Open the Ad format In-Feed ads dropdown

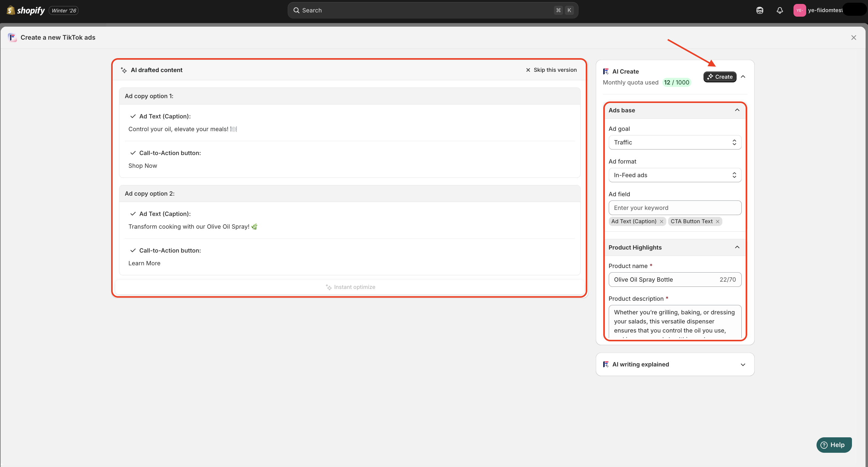click(x=674, y=175)
